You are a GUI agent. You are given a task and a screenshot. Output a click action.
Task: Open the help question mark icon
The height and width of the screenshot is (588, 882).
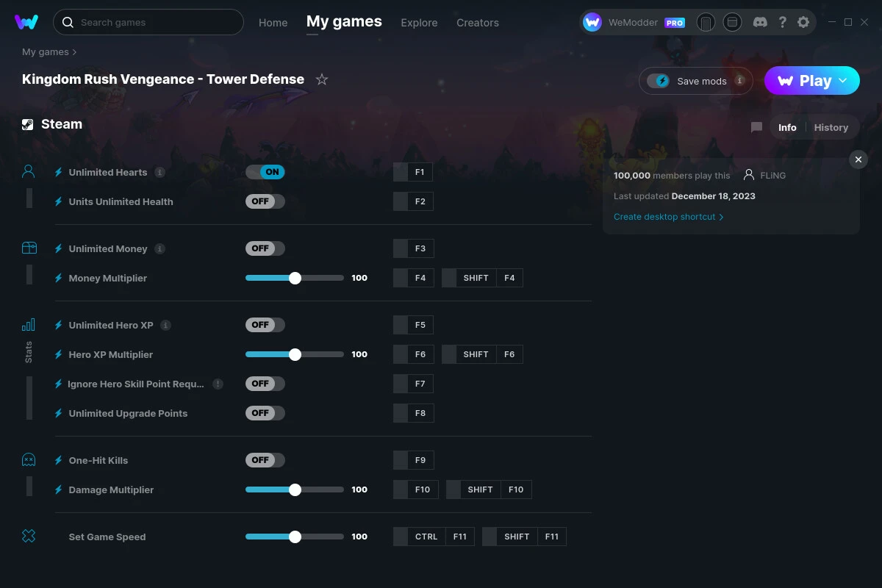tap(783, 22)
